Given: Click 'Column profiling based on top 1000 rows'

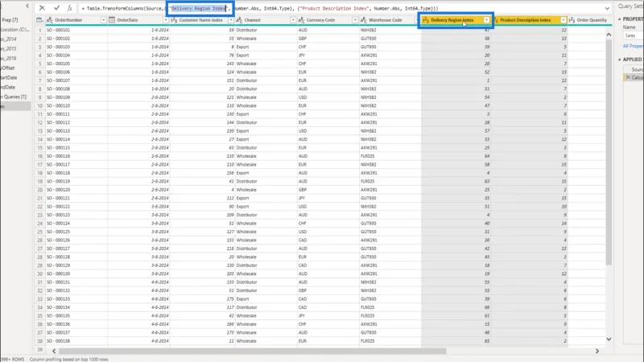Looking at the screenshot, I should point(68,359).
